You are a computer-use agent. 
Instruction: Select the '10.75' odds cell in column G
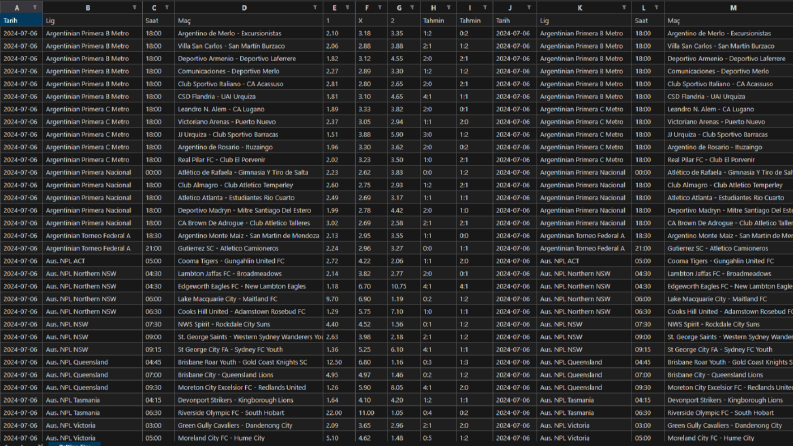tap(404, 286)
